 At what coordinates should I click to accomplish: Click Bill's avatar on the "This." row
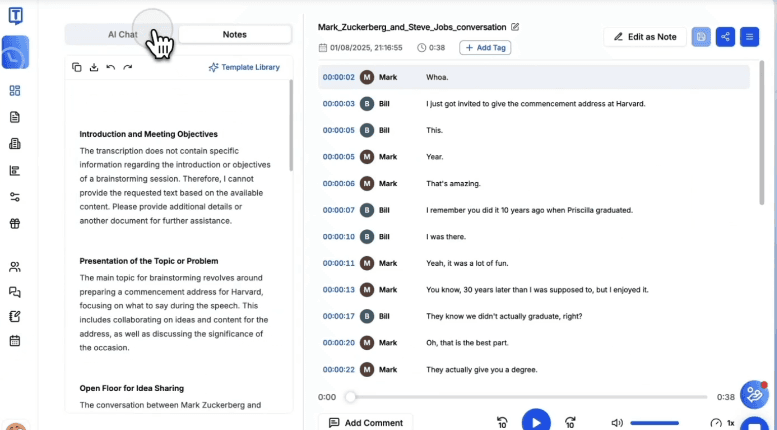pyautogui.click(x=367, y=130)
